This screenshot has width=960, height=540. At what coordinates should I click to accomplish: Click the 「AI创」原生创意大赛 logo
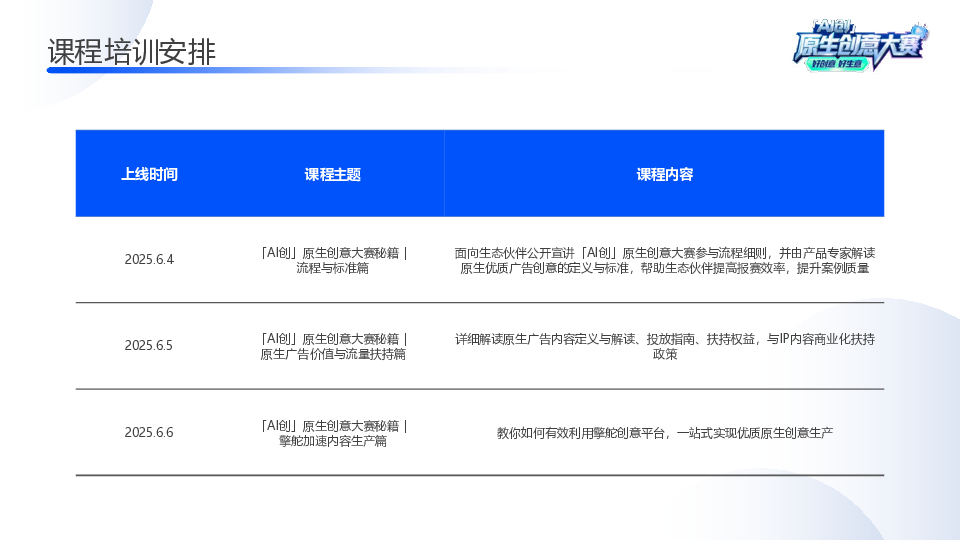pyautogui.click(x=861, y=46)
